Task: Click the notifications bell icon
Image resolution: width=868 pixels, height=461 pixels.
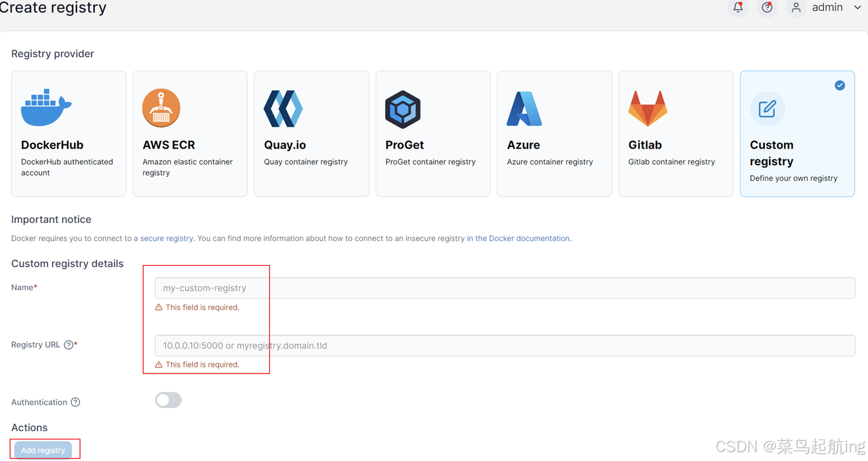Action: click(738, 7)
